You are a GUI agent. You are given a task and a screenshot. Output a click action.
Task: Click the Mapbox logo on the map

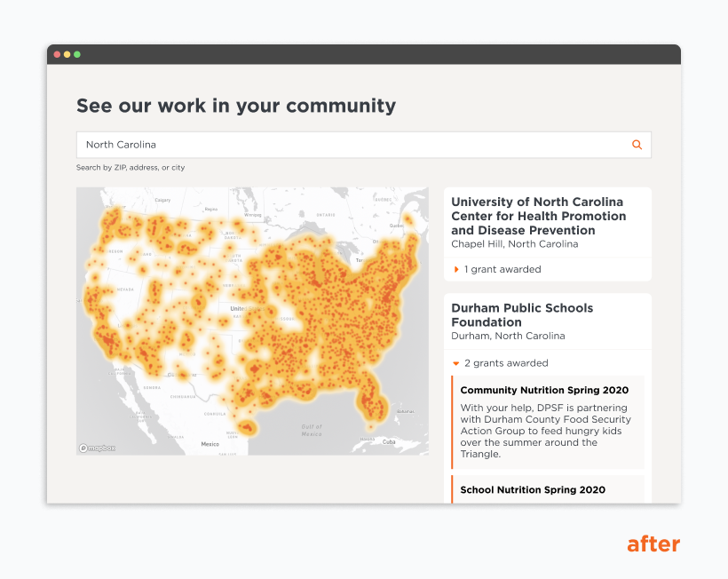[96, 448]
